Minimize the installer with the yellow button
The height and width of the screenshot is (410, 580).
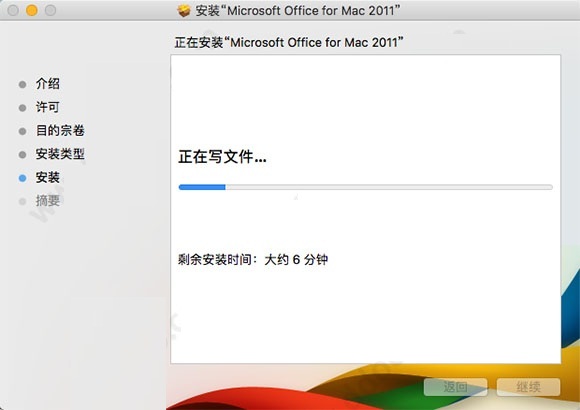pos(32,10)
